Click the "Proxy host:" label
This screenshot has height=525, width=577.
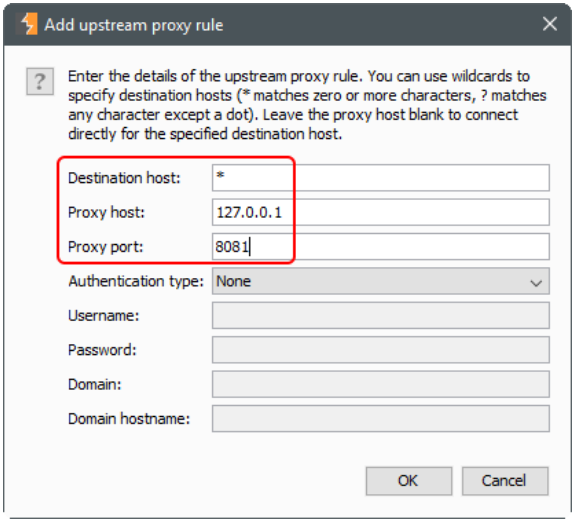(x=106, y=213)
